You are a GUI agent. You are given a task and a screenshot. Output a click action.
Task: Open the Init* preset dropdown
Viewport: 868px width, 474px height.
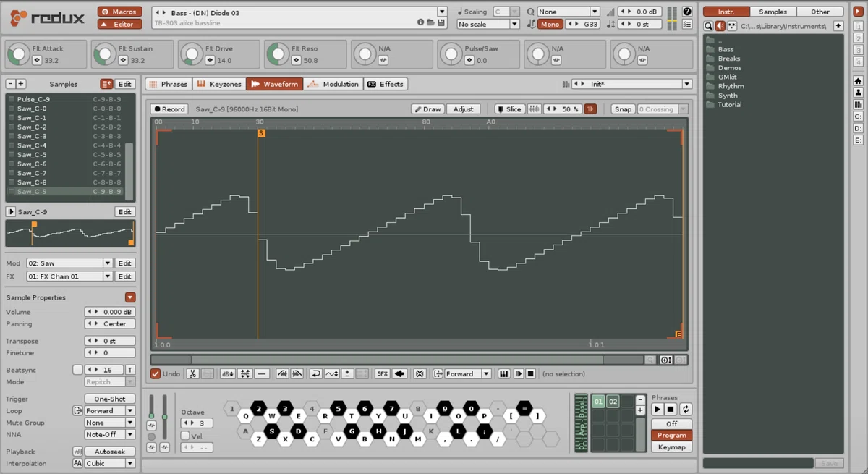[x=687, y=84]
